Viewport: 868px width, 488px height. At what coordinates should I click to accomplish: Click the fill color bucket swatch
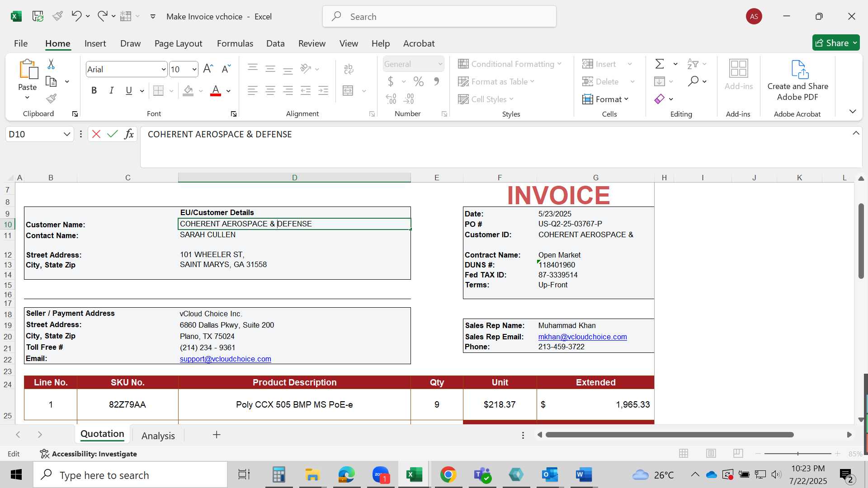tap(189, 91)
